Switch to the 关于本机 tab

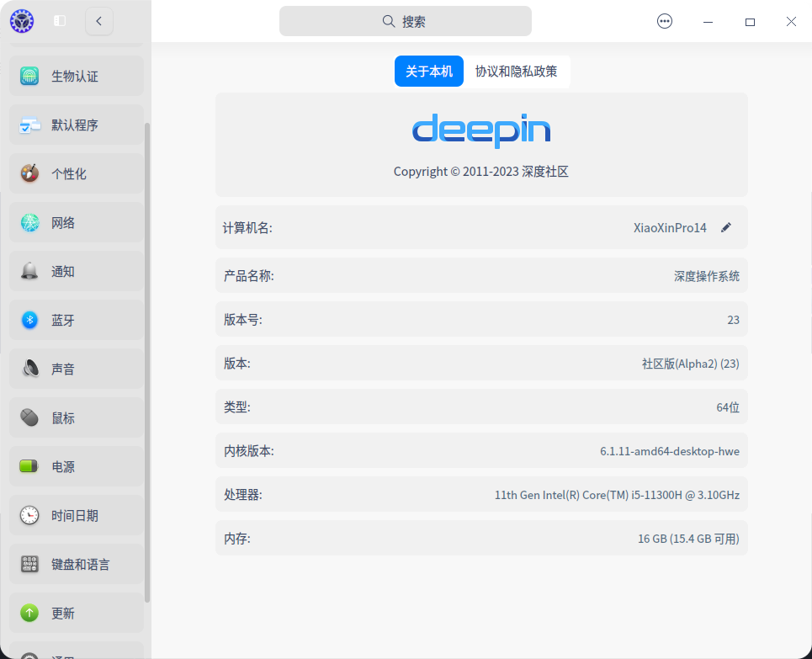coord(429,71)
